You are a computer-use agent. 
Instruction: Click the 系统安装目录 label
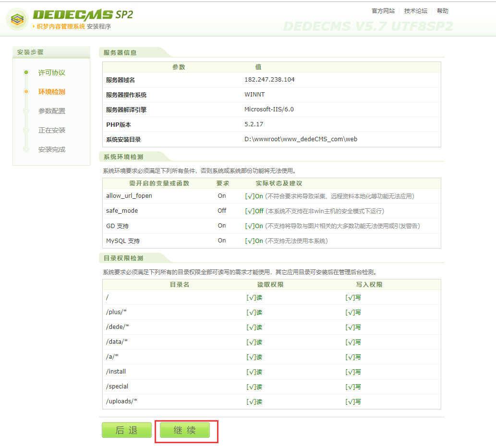tap(123, 140)
